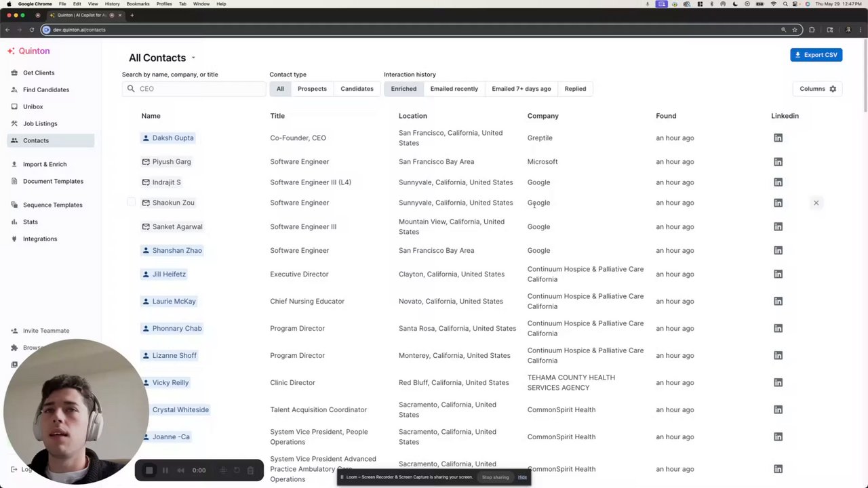Viewport: 868px width, 488px height.
Task: Click the Import & Enrich sidebar icon
Action: click(15, 164)
